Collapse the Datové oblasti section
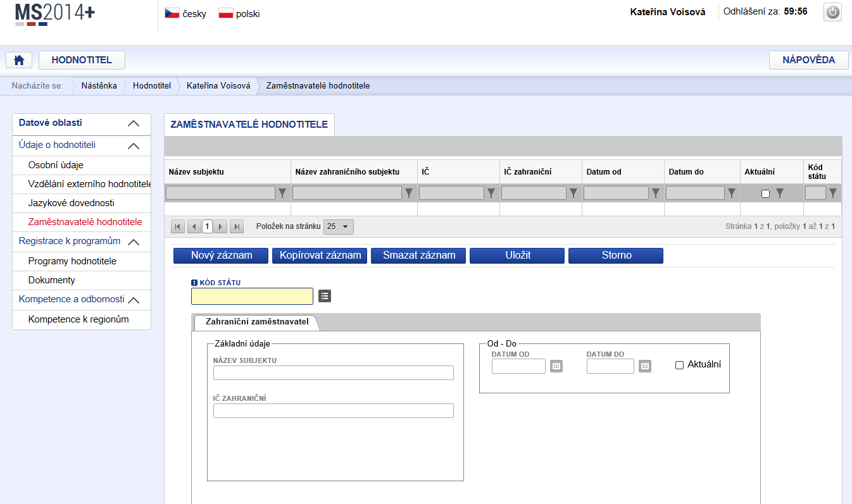The image size is (852, 504). point(133,124)
